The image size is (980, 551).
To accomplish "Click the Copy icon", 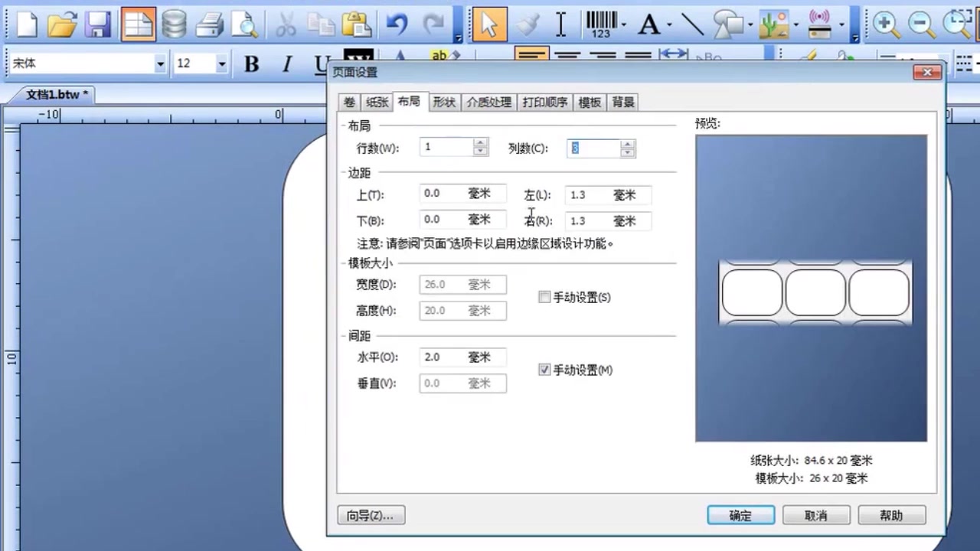I will pyautogui.click(x=322, y=24).
